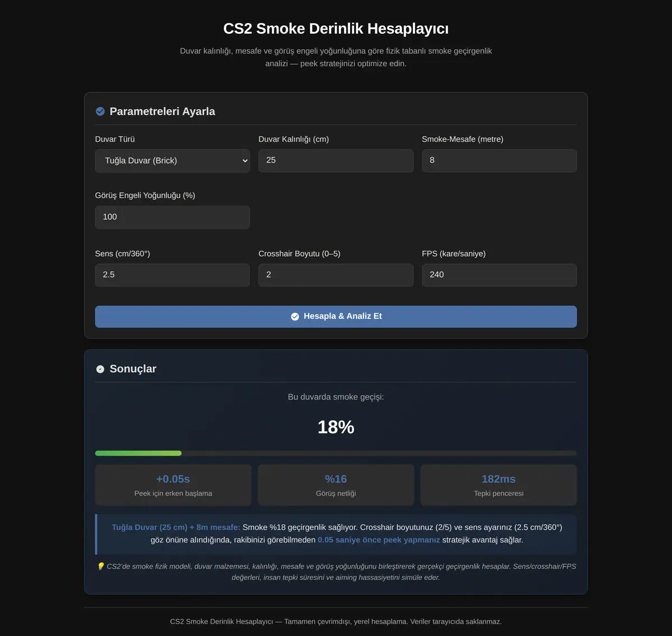The image size is (672, 636).
Task: Click the highlighted text 0.05 saniye önce peek yapmanız
Action: coord(379,540)
